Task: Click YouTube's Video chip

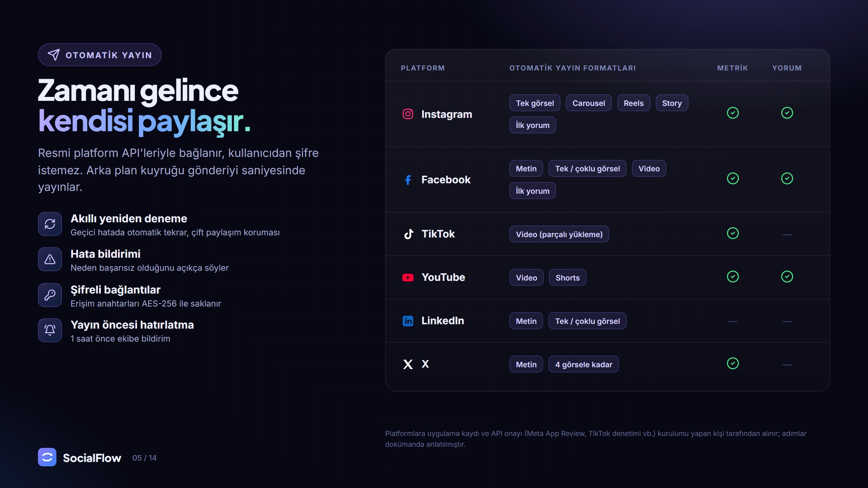Action: pyautogui.click(x=526, y=278)
